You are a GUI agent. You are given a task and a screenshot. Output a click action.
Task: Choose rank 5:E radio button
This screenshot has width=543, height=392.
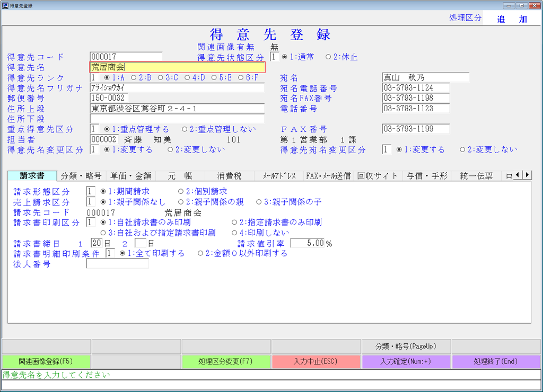pos(221,78)
